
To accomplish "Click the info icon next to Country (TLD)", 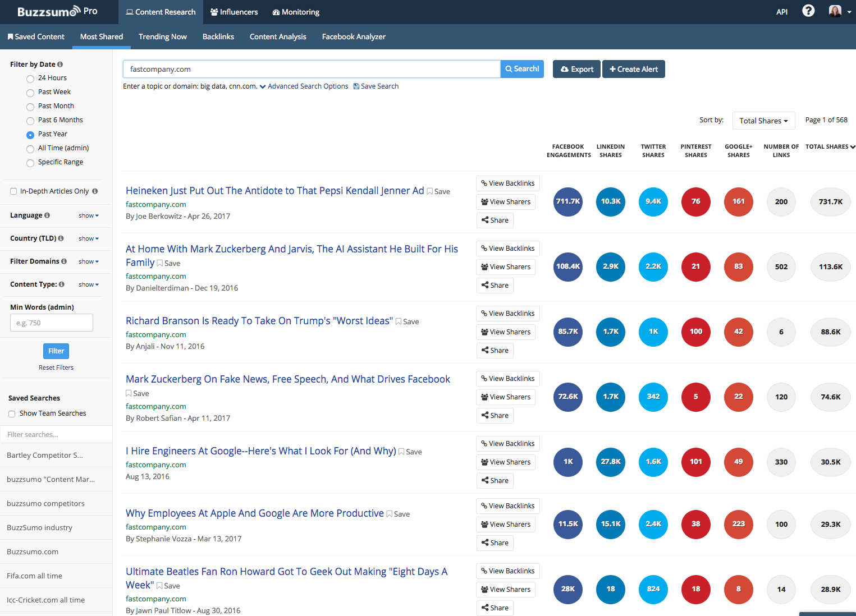I will 61,238.
